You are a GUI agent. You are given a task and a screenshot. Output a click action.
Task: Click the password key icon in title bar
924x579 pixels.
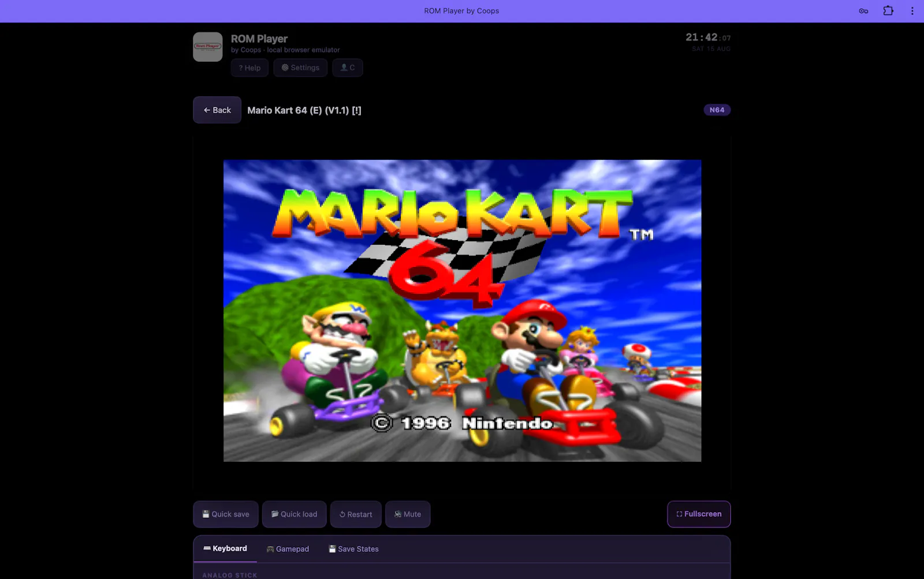(x=863, y=11)
